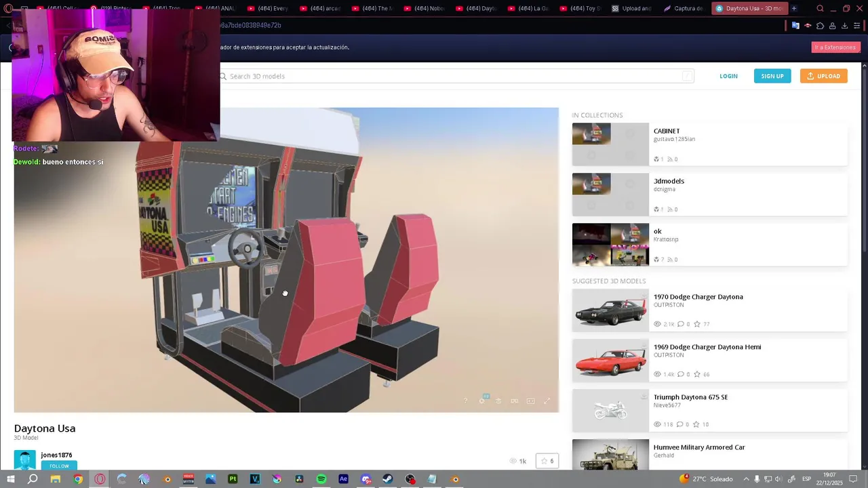The width and height of the screenshot is (868, 488).
Task: Like the model with the star button
Action: point(547,461)
